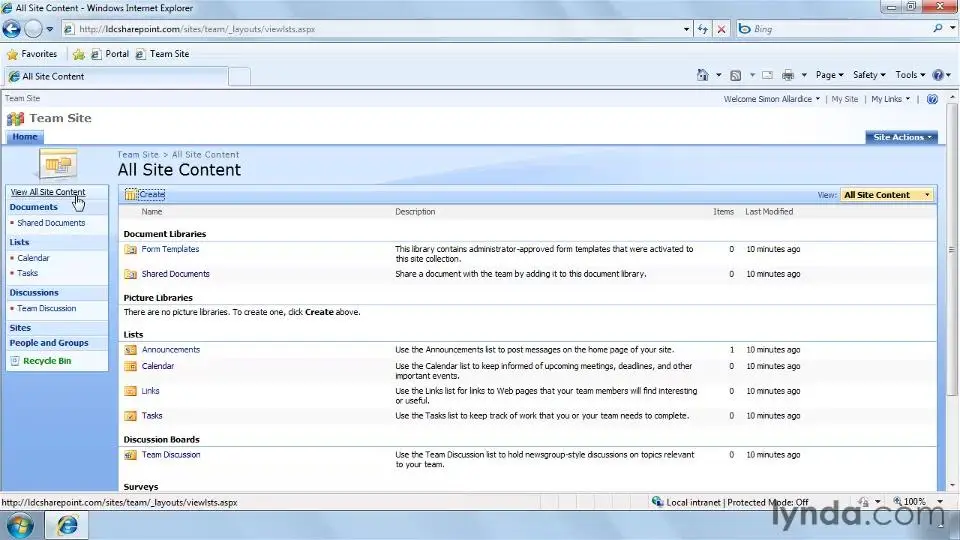Viewport: 960px width, 540px height.
Task: Click the Windows Start orb
Action: tap(20, 525)
